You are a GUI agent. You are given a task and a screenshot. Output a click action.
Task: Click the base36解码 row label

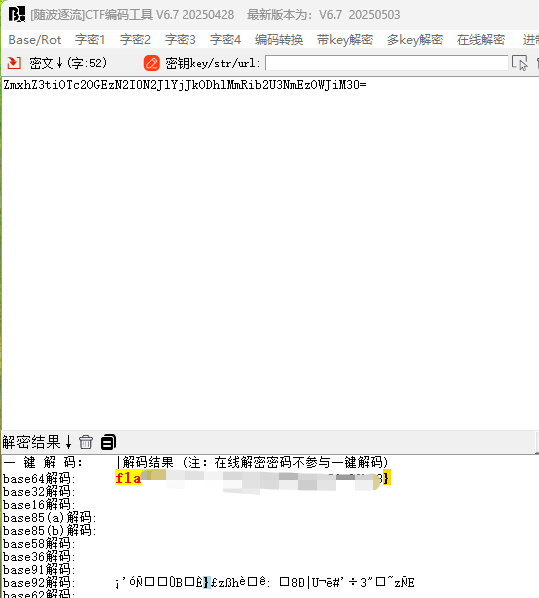pos(39,557)
